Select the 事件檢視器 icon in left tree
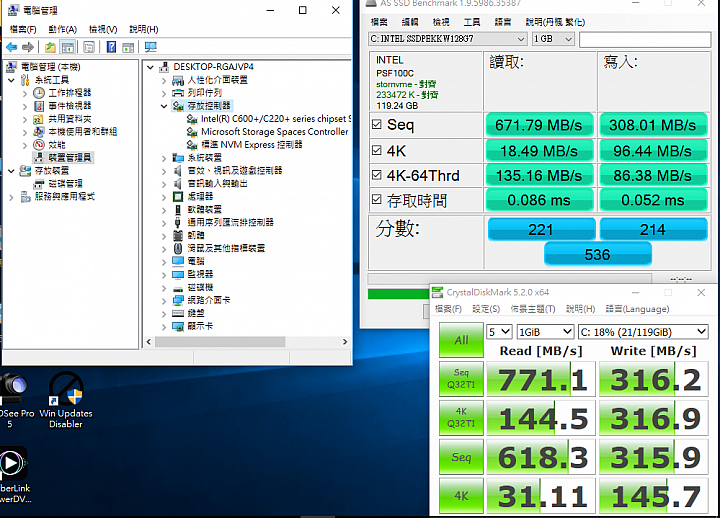 (39, 106)
